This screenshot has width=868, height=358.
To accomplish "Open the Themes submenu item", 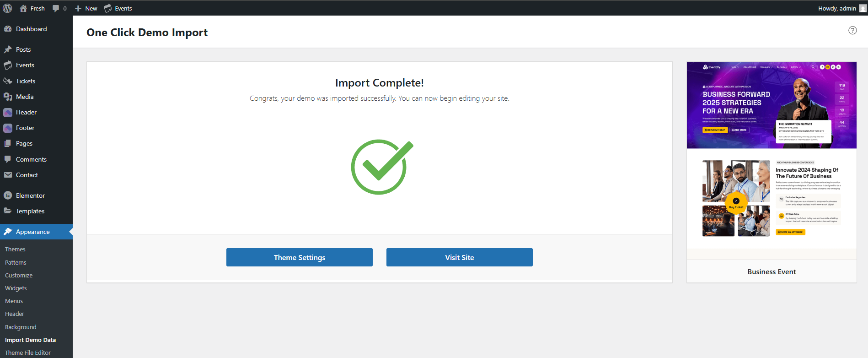I will point(15,250).
